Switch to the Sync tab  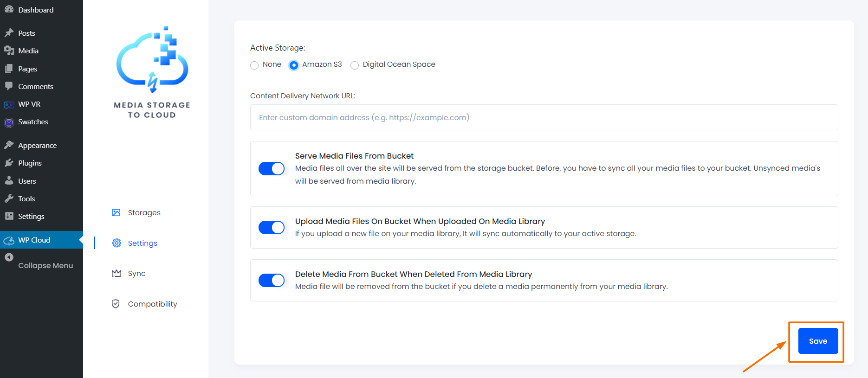pos(136,273)
